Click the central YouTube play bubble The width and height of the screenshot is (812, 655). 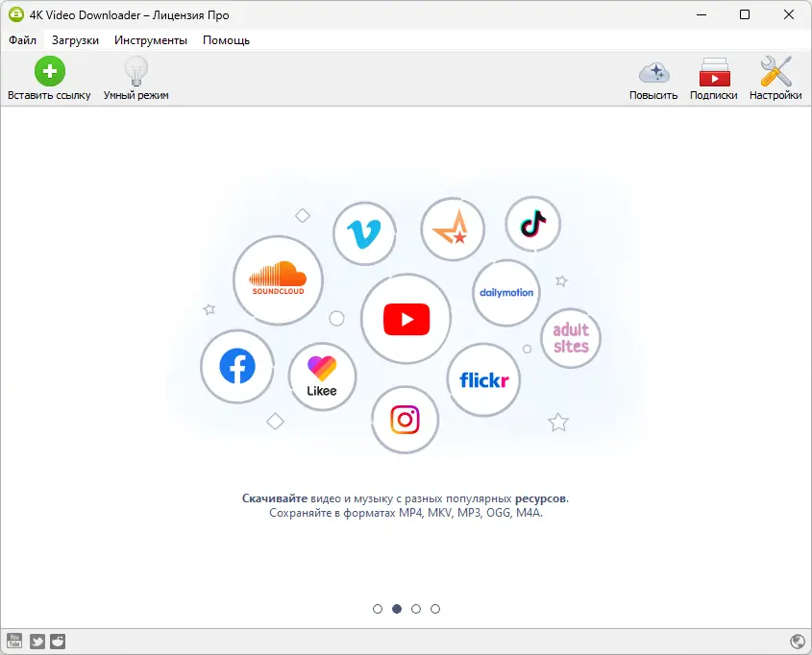(406, 320)
